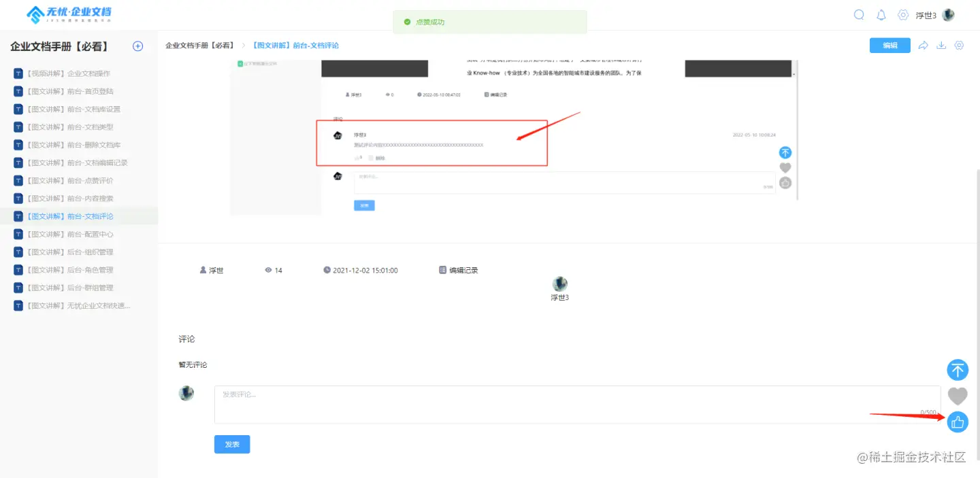Click breadcrumb 【图文讲解】前台-文档评论
The width and height of the screenshot is (980, 478).
tap(295, 46)
